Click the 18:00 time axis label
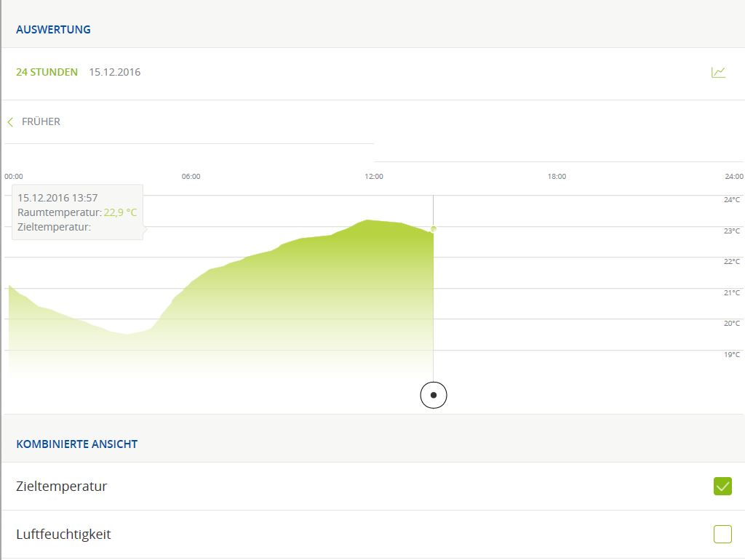This screenshot has height=560, width=745. click(557, 176)
